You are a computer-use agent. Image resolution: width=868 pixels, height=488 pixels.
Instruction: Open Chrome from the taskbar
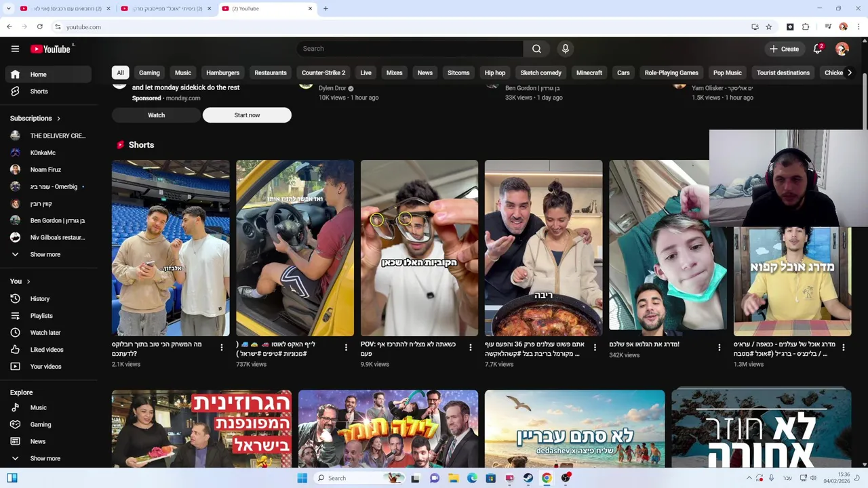pyautogui.click(x=547, y=478)
